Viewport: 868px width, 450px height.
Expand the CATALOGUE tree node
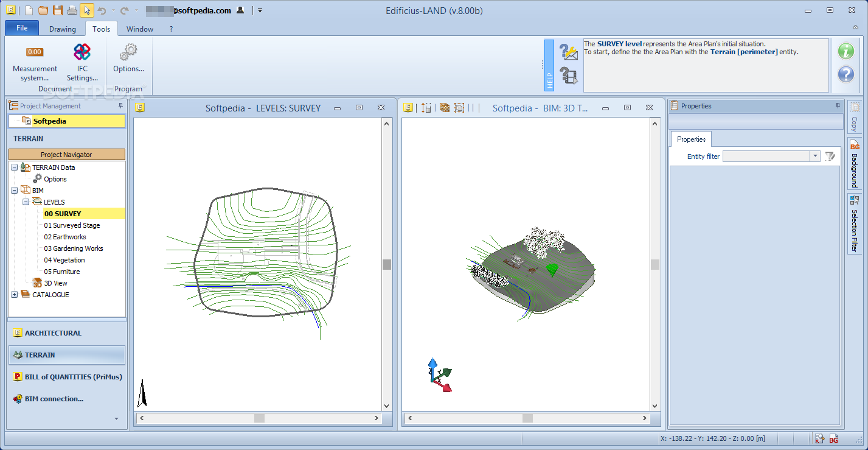tap(14, 295)
